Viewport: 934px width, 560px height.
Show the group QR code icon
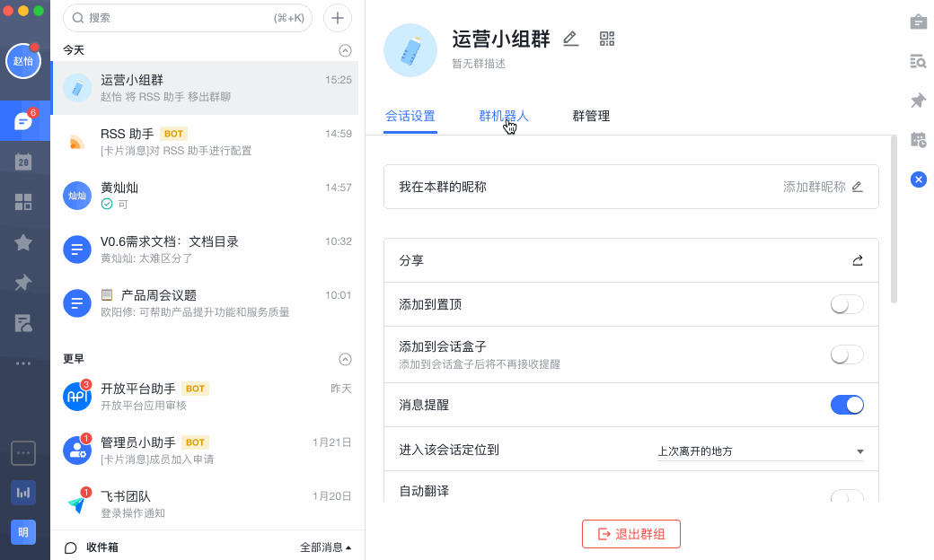607,39
